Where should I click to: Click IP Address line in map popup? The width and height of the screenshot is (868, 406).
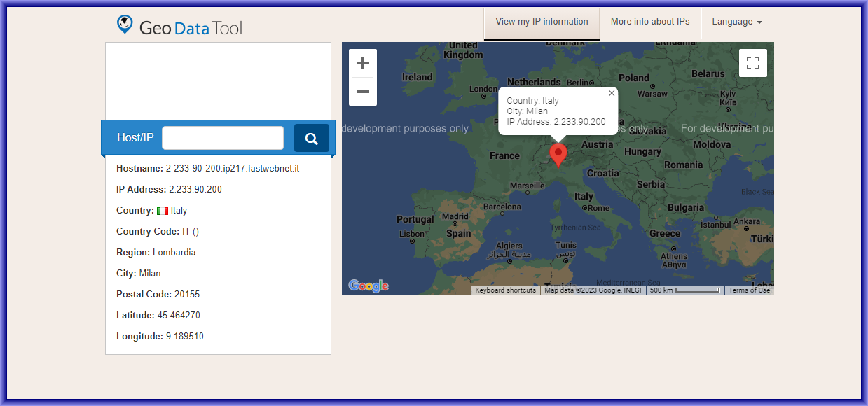tap(556, 122)
